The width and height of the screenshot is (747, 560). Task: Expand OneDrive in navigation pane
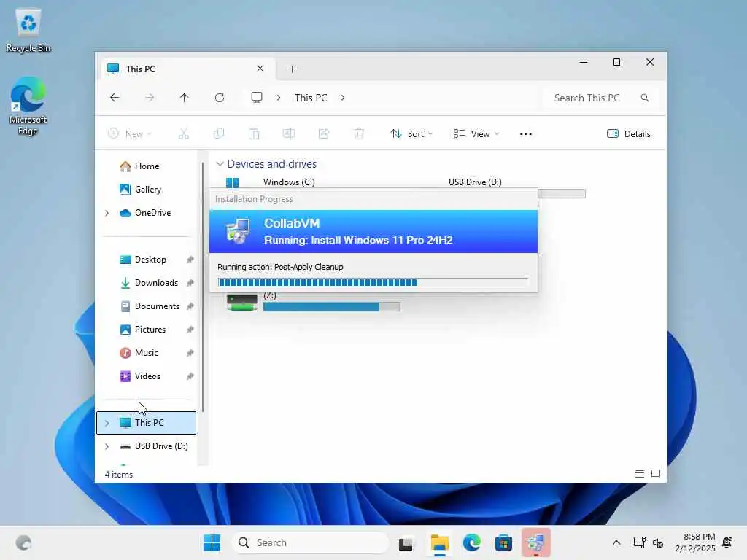click(107, 213)
